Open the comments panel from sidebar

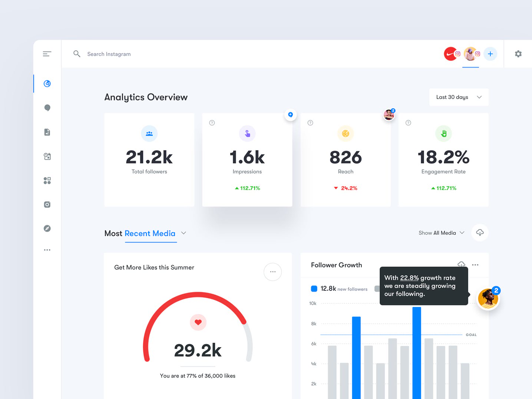click(x=47, y=108)
